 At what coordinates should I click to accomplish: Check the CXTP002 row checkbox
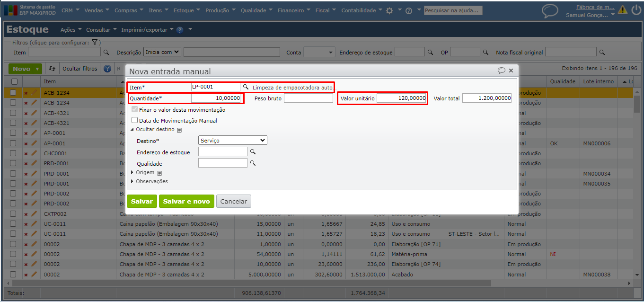(x=13, y=214)
